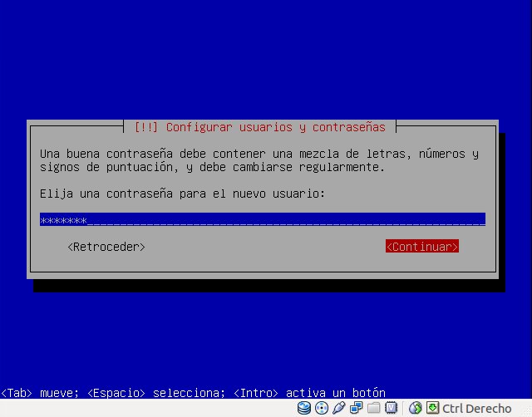Focus the password input field
The height and width of the screenshot is (417, 532).
point(263,219)
